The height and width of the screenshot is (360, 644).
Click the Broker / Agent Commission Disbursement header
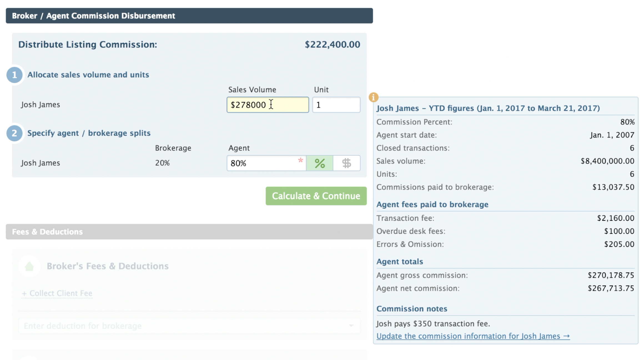click(189, 16)
